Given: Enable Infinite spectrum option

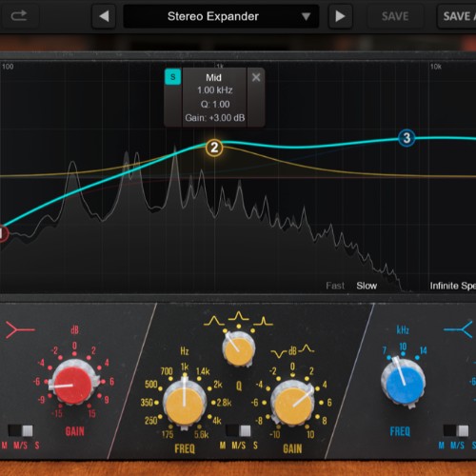Looking at the screenshot, I should [453, 286].
